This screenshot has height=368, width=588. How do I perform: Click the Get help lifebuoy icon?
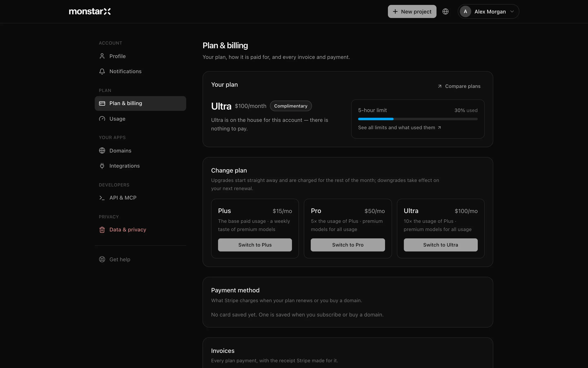pos(102,259)
